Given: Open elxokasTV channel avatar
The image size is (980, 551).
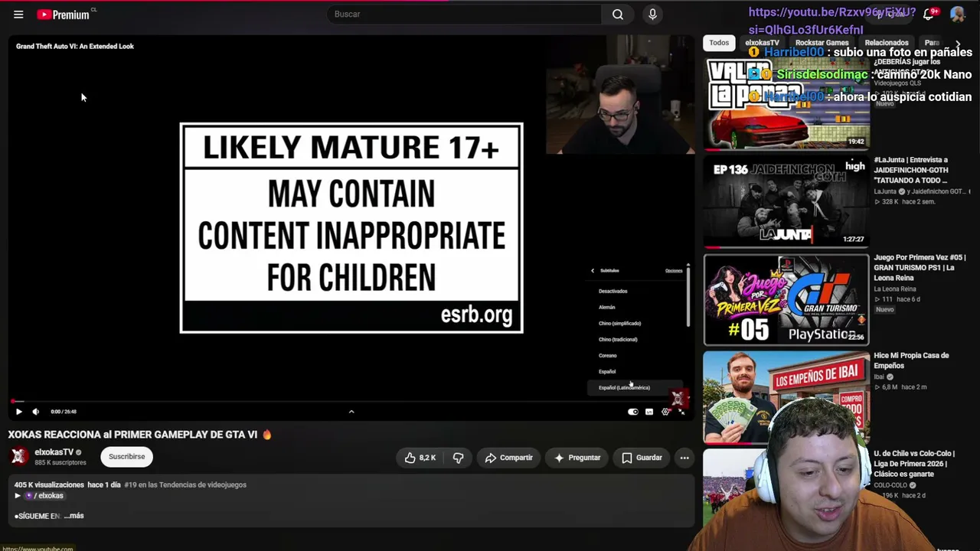Looking at the screenshot, I should (19, 457).
